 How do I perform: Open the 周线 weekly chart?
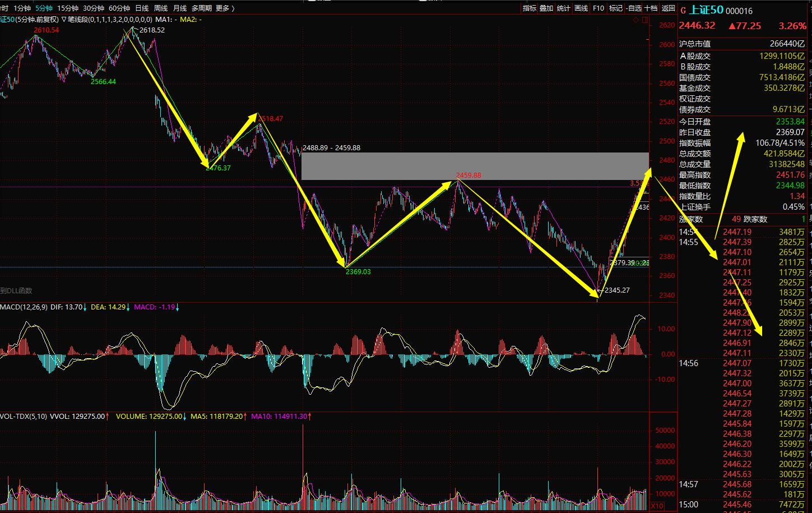point(161,8)
